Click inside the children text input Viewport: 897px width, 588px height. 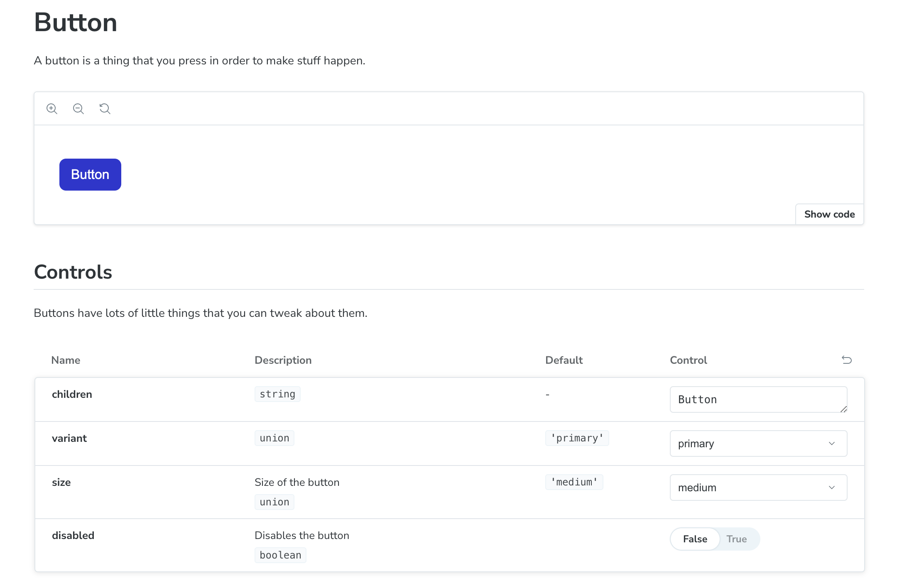(x=758, y=399)
